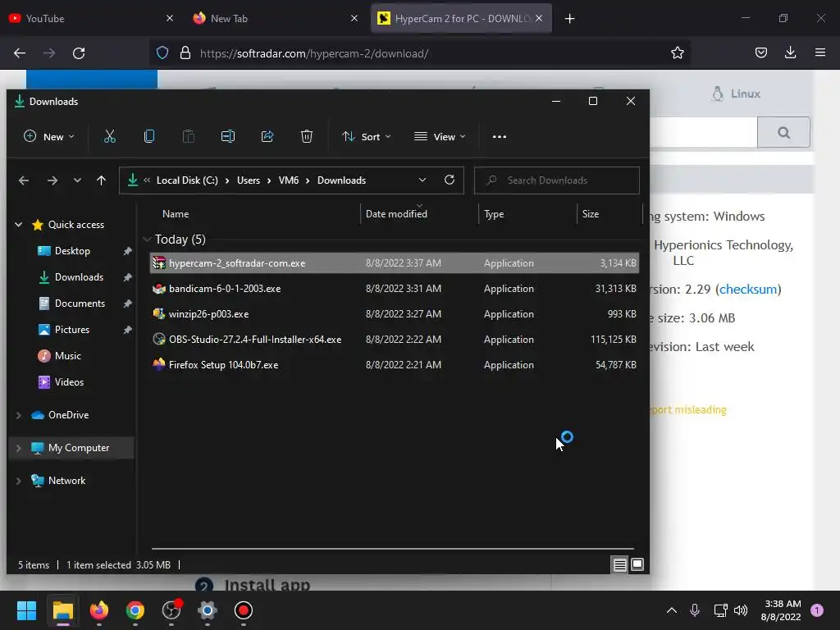
Task: Expand the My Computer tree node
Action: [19, 448]
